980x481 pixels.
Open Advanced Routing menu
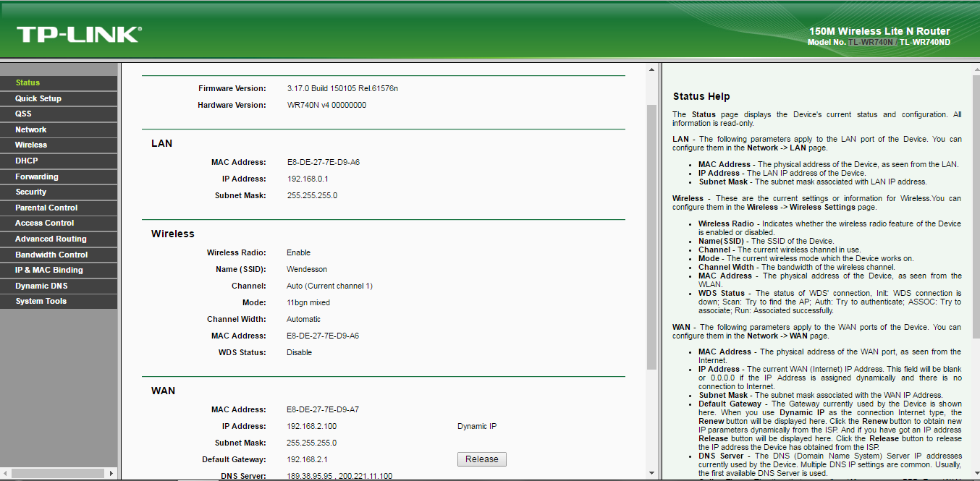tap(58, 239)
